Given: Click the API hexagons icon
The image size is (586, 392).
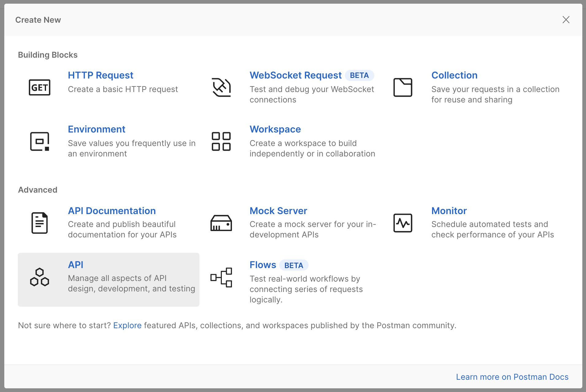Looking at the screenshot, I should coord(40,277).
